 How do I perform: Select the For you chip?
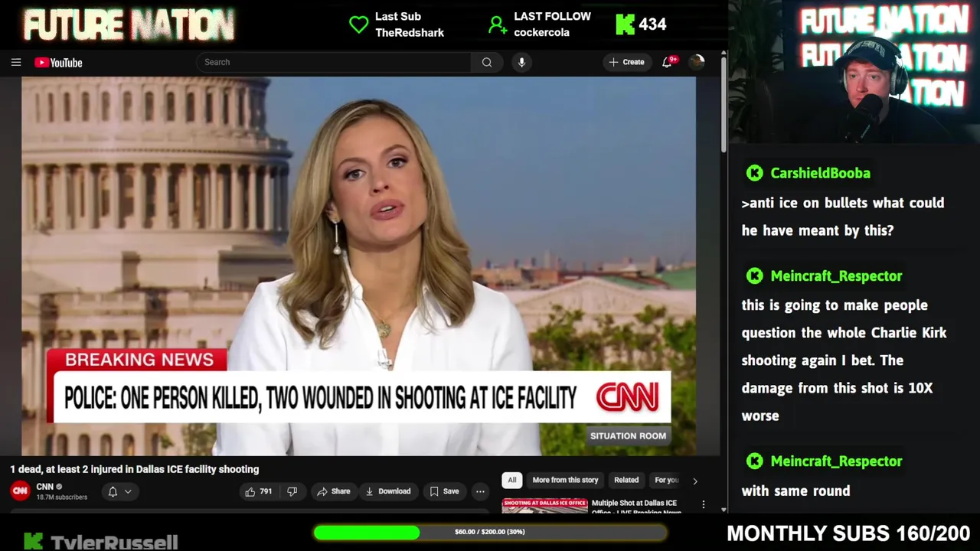[667, 480]
